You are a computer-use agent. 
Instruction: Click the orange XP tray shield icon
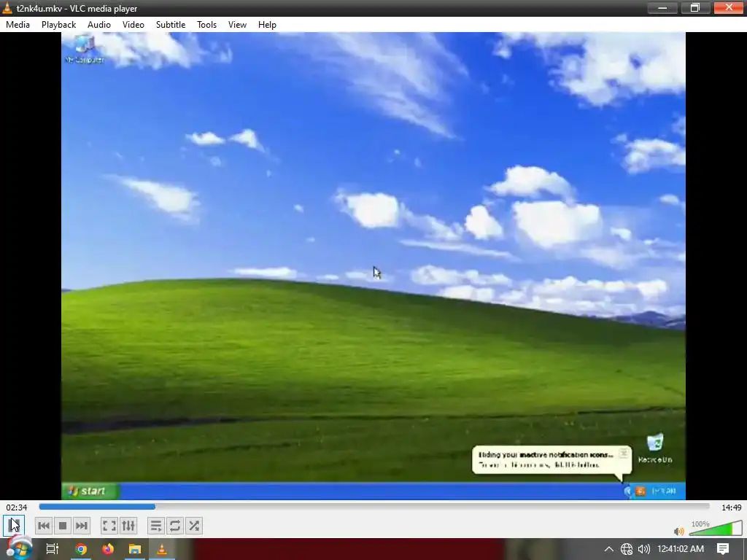coord(640,491)
